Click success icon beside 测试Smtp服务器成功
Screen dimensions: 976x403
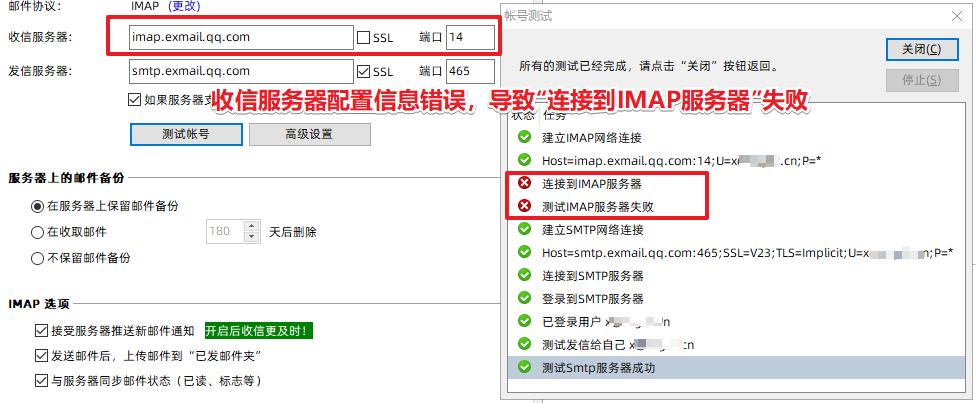[525, 367]
